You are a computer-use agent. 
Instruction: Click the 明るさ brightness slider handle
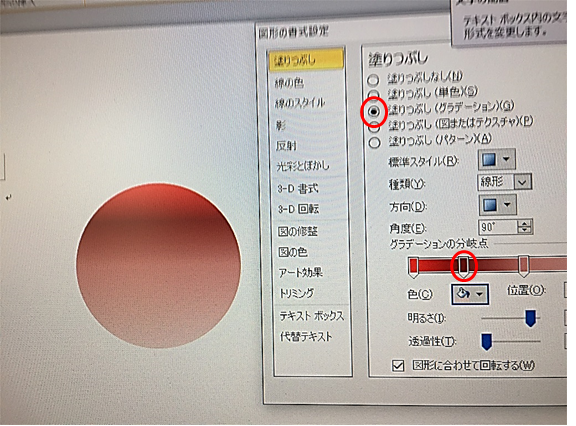530,318
